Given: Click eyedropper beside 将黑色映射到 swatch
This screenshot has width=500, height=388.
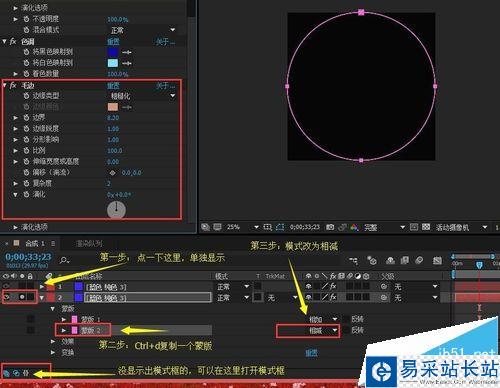Looking at the screenshot, I should tap(127, 52).
